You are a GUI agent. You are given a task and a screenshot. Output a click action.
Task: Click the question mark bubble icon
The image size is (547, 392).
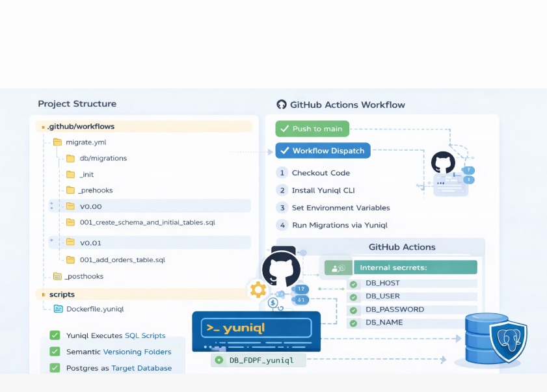(x=467, y=170)
